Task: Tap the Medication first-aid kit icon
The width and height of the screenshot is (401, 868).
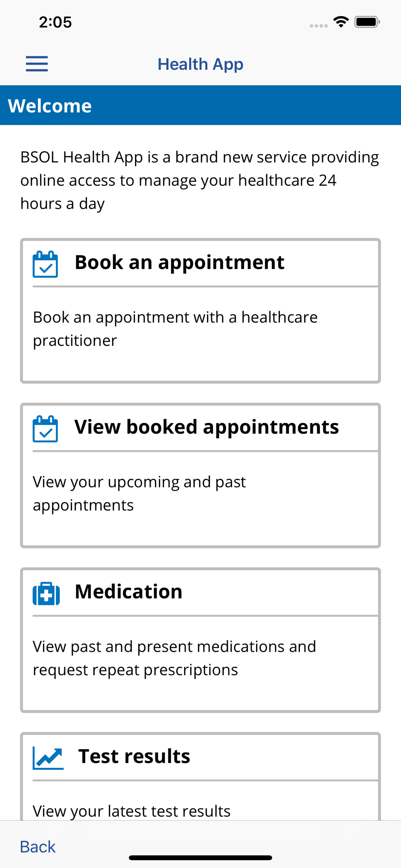Action: [46, 593]
